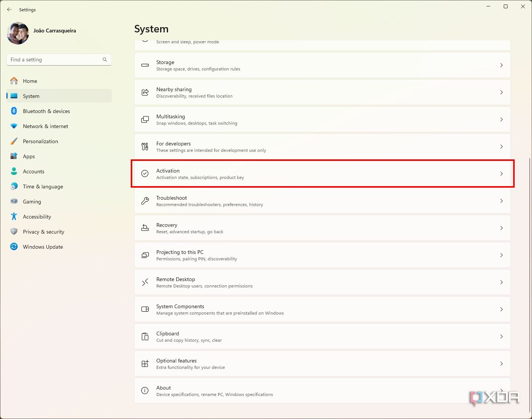Click the Multitasking windows icon
The width and height of the screenshot is (532, 419).
coord(145,119)
